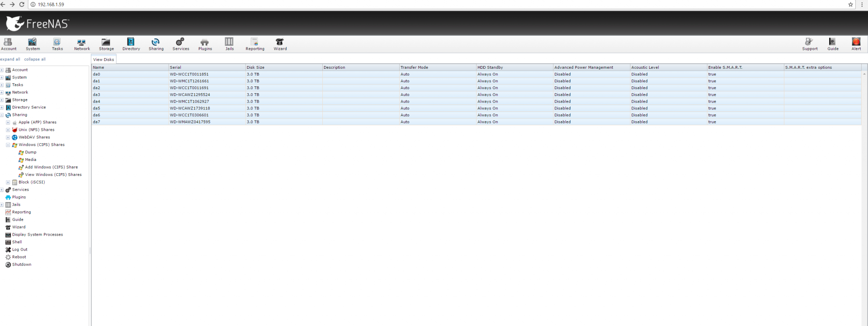This screenshot has width=868, height=326.
Task: Open the Support toolbar icon
Action: coord(810,44)
